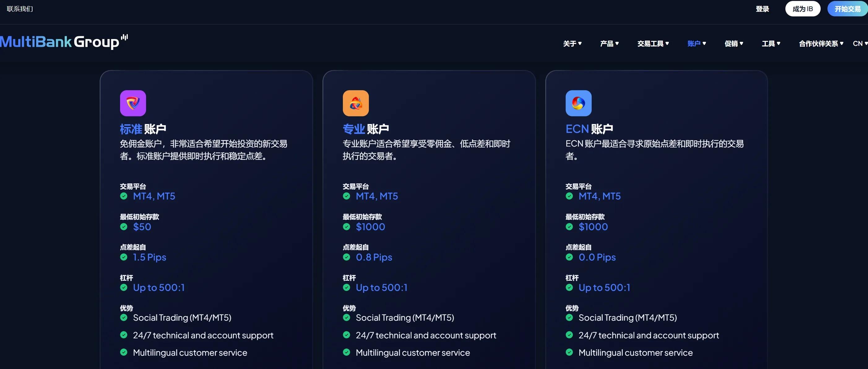
Task: Click green check beside 1.5 Pips
Action: tap(124, 257)
